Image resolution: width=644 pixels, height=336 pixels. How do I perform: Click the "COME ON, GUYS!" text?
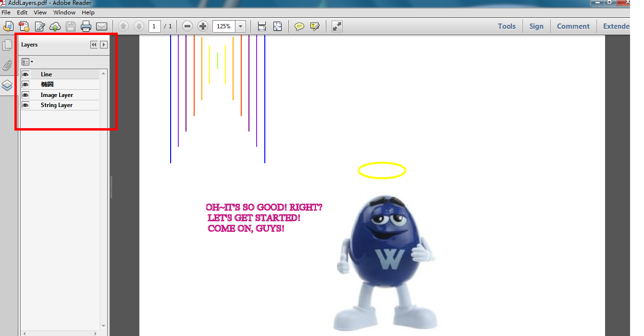click(246, 228)
